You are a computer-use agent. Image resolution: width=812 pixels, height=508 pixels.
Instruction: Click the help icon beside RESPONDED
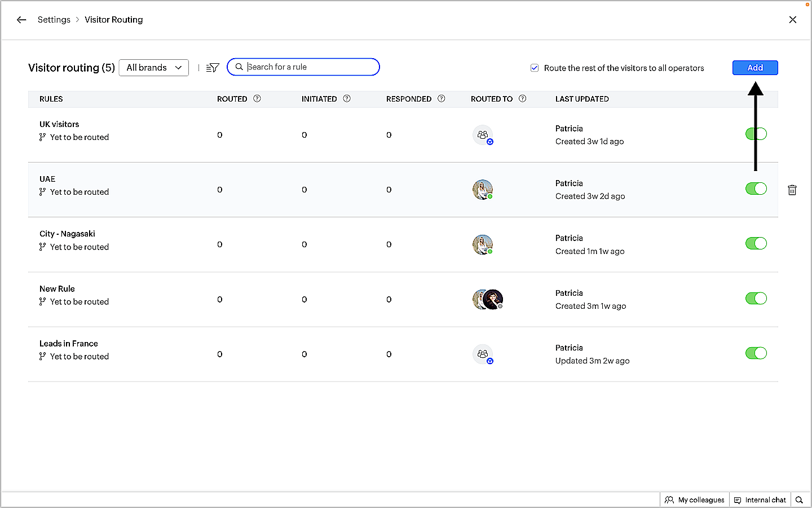click(442, 99)
